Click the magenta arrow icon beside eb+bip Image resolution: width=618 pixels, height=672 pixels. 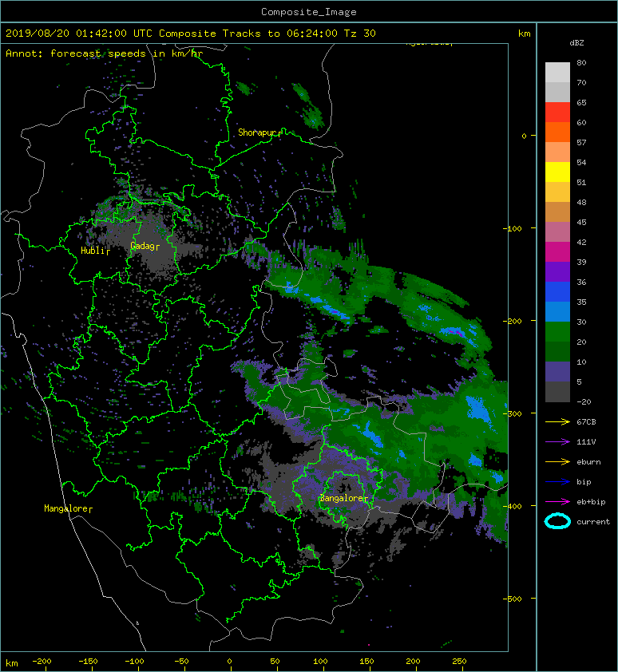[x=557, y=502]
